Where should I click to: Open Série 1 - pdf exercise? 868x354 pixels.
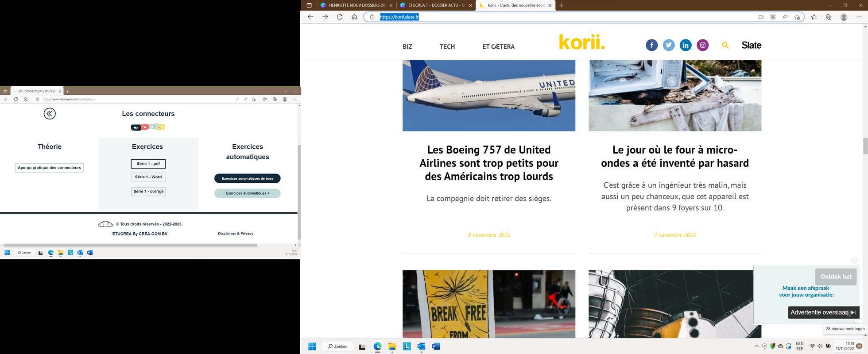pos(148,164)
